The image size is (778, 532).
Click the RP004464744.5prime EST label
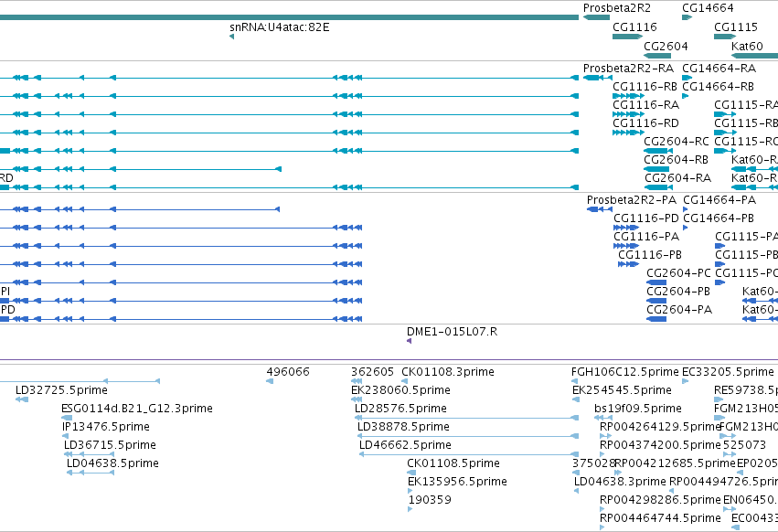(x=660, y=518)
